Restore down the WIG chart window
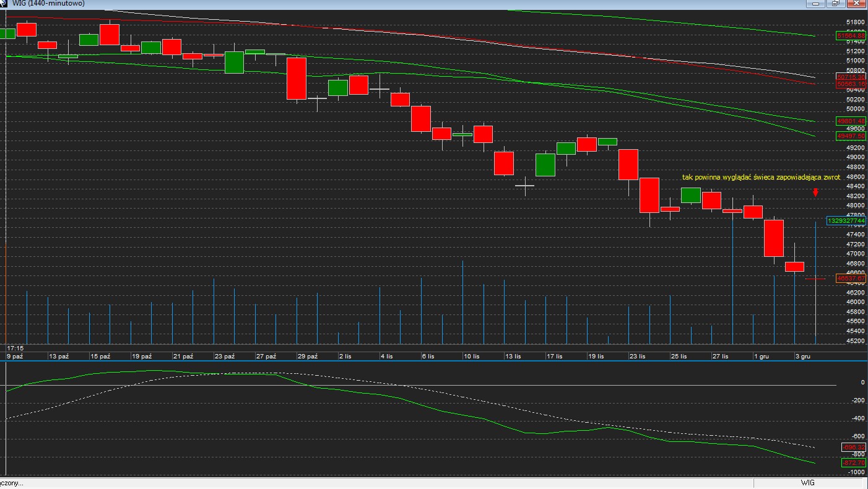This screenshot has width=868, height=489. (835, 3)
